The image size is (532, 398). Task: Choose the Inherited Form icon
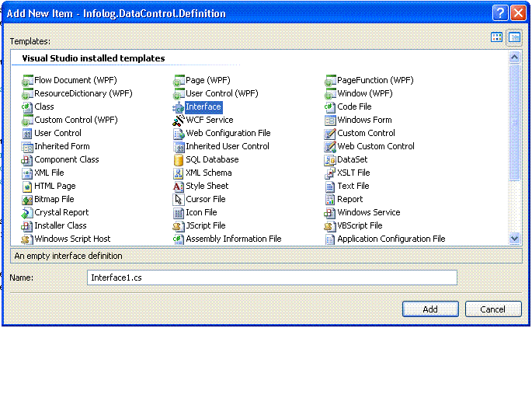point(27,147)
